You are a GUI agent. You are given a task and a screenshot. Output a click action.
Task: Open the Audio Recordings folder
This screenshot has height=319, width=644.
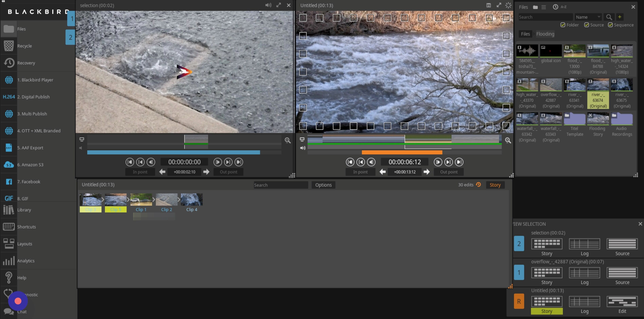pyautogui.click(x=622, y=125)
